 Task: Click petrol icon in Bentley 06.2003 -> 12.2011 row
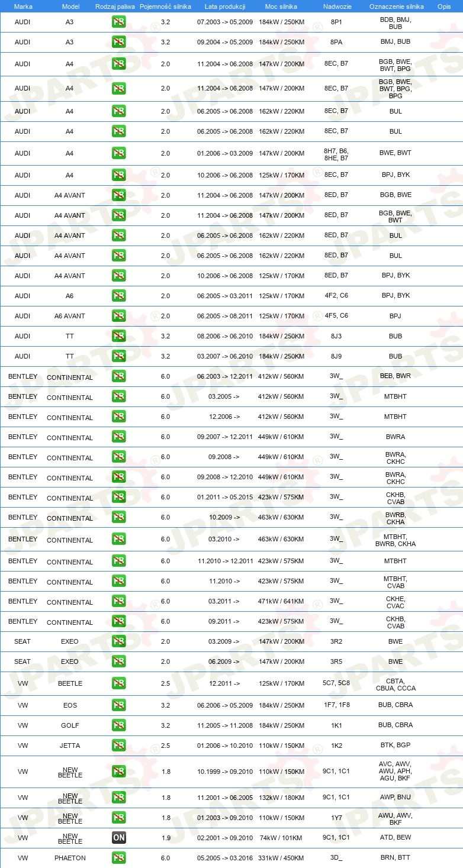click(118, 376)
